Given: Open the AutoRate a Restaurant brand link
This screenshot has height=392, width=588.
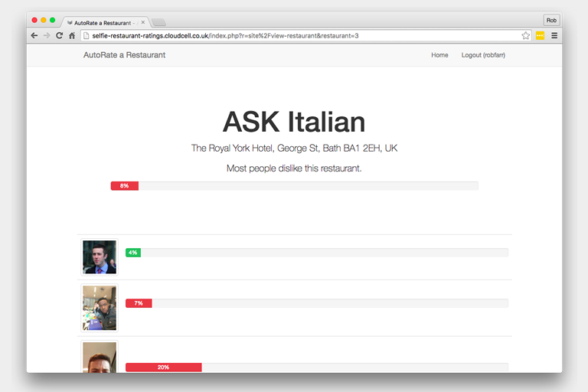Looking at the screenshot, I should (124, 55).
